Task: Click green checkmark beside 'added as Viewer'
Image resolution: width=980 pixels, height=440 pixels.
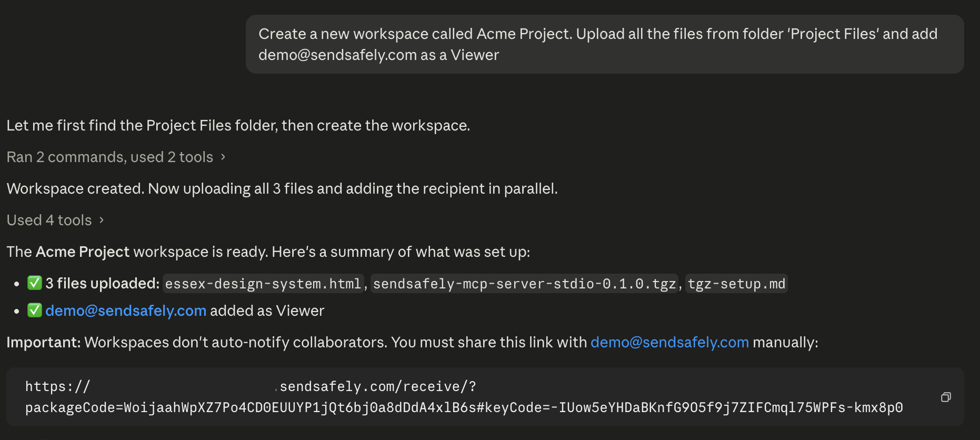Action: pos(35,310)
